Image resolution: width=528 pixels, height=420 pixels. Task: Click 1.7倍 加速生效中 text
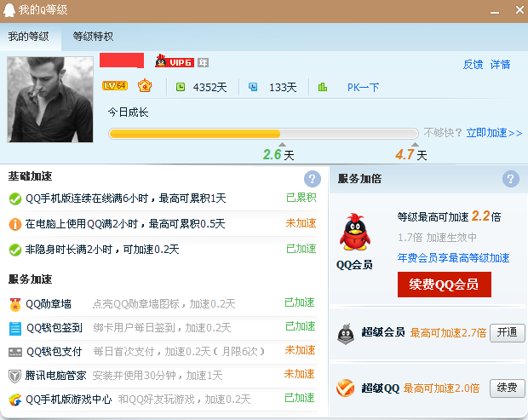coord(437,238)
